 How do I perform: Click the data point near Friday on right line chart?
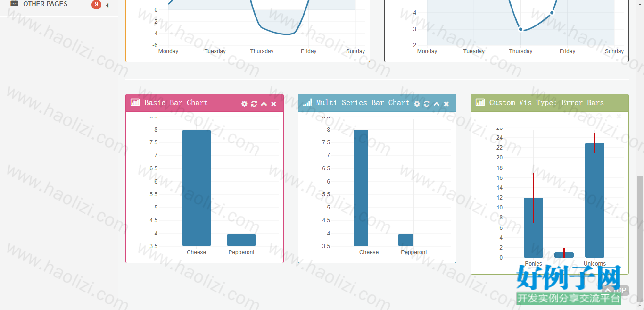552,13
